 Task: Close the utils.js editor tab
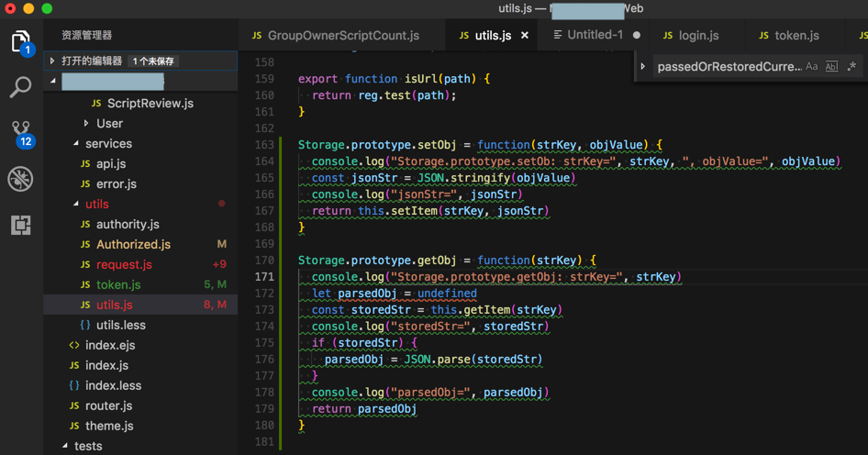click(x=525, y=36)
